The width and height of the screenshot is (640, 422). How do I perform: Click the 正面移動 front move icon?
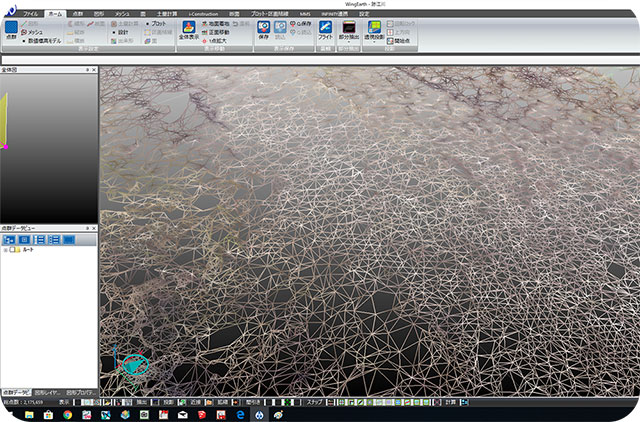tap(216, 31)
